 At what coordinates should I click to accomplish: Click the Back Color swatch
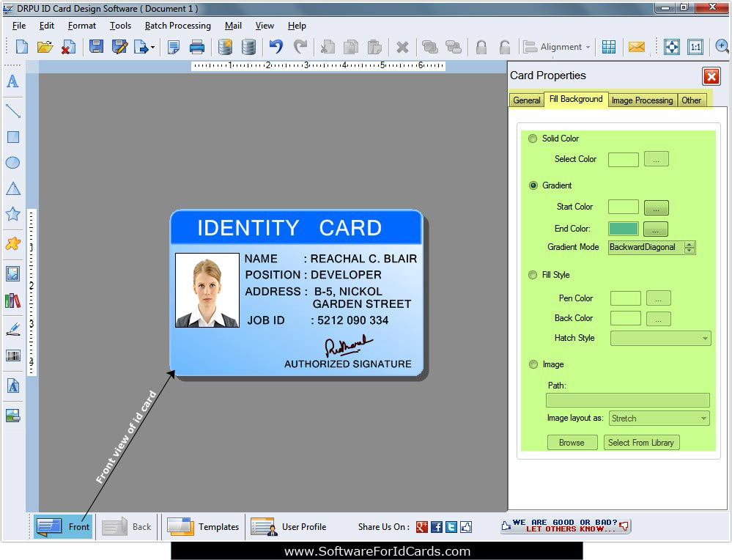tap(626, 319)
